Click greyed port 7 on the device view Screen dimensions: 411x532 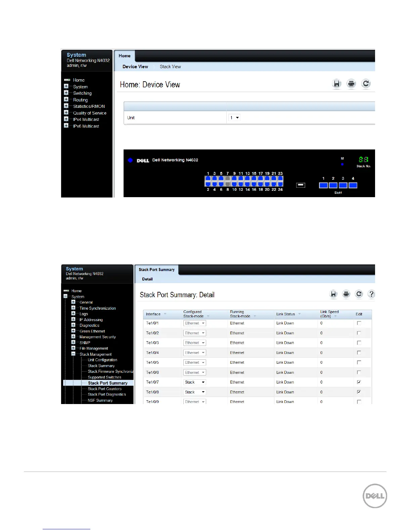228,179
